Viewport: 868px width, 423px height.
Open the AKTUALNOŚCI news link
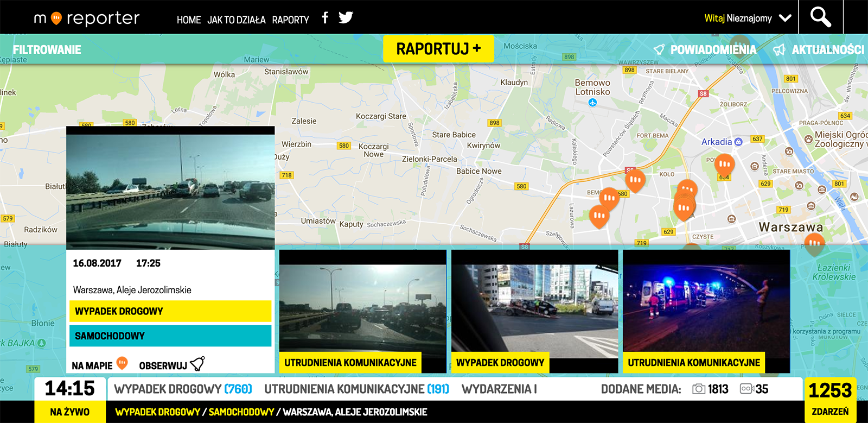point(820,50)
